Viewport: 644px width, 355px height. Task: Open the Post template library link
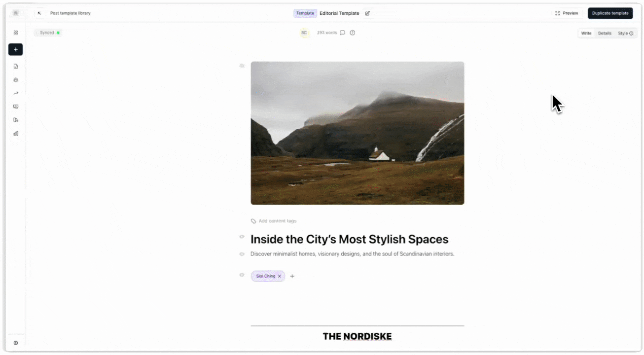71,13
